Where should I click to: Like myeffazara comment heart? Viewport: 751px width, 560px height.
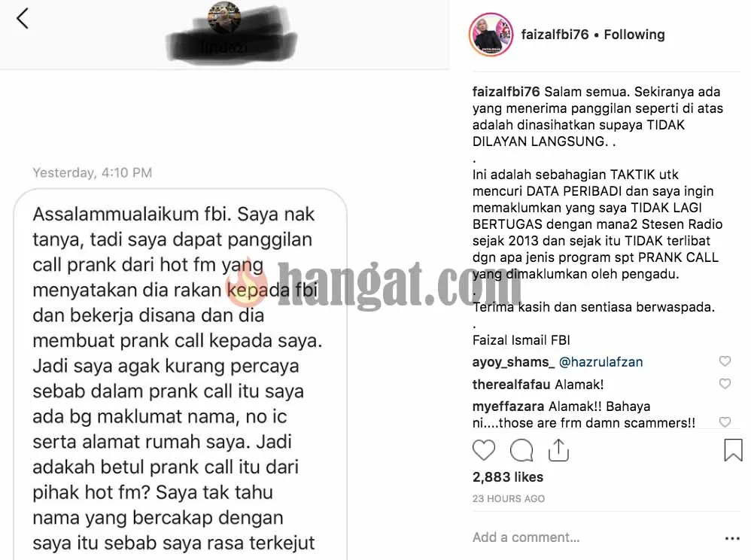[725, 422]
